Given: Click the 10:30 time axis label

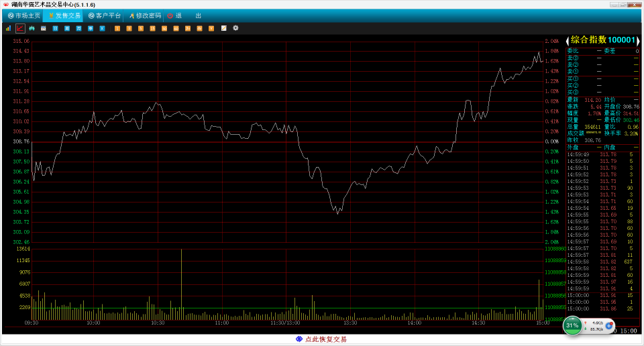Looking at the screenshot, I should pos(158,323).
